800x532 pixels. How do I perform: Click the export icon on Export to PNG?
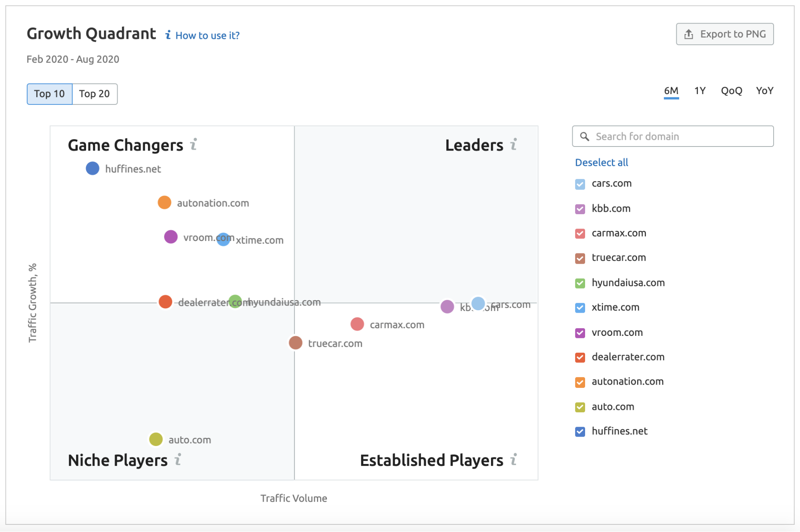point(688,34)
